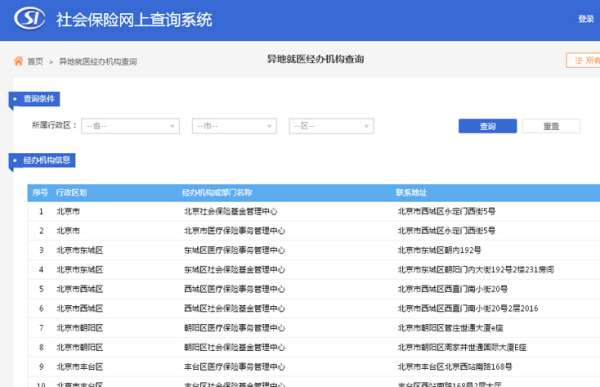The width and height of the screenshot is (600, 387).
Task: Click the 经办机构或部门名称 column header
Action: point(217,193)
